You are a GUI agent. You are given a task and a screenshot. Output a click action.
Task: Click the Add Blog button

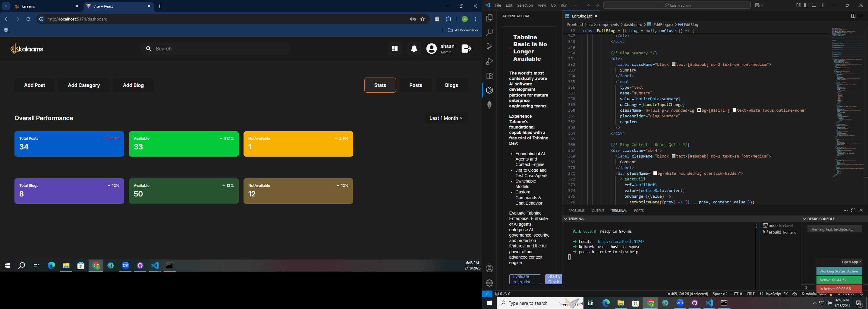[x=134, y=85]
